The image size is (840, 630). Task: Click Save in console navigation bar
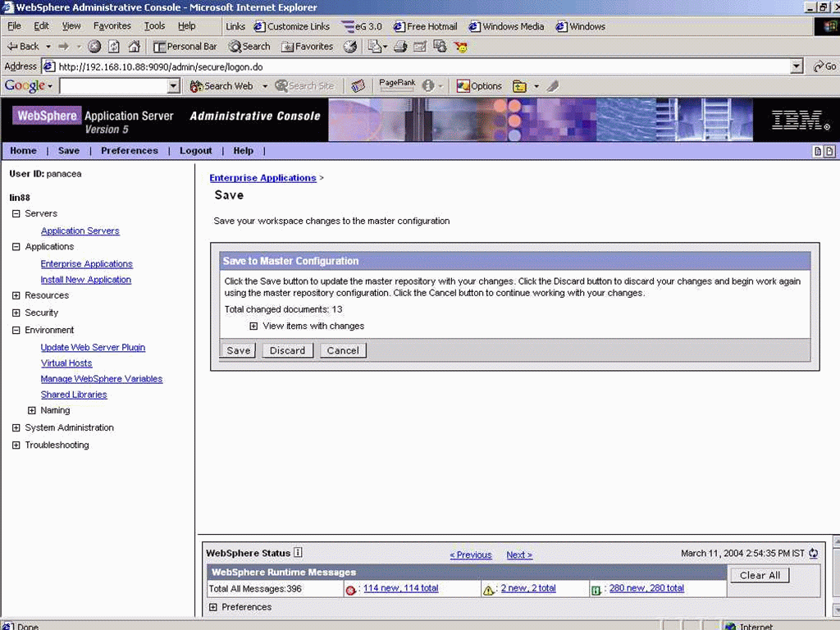[69, 151]
